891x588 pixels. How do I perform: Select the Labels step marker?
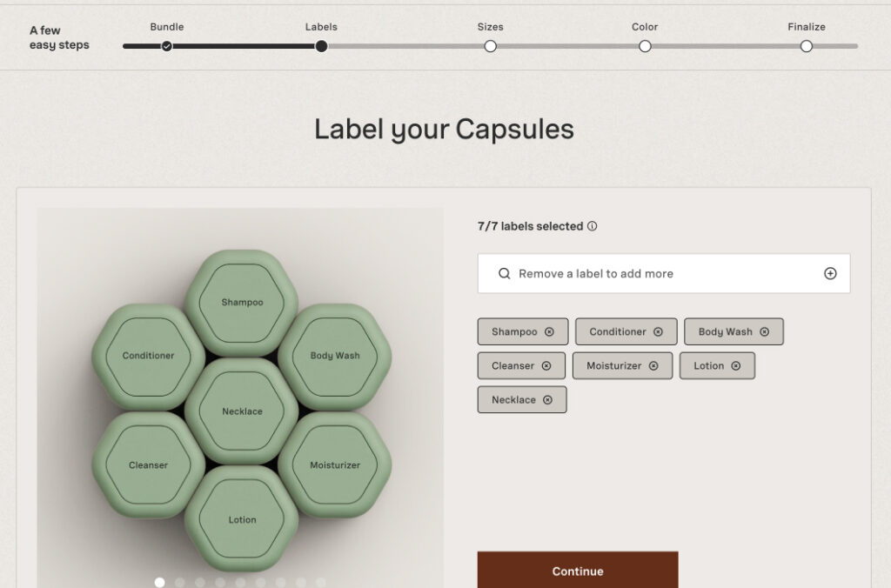tap(321, 46)
